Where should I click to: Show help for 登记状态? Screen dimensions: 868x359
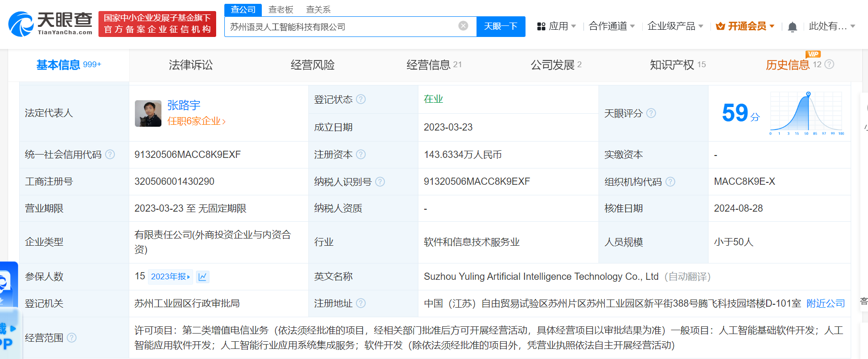coord(361,99)
